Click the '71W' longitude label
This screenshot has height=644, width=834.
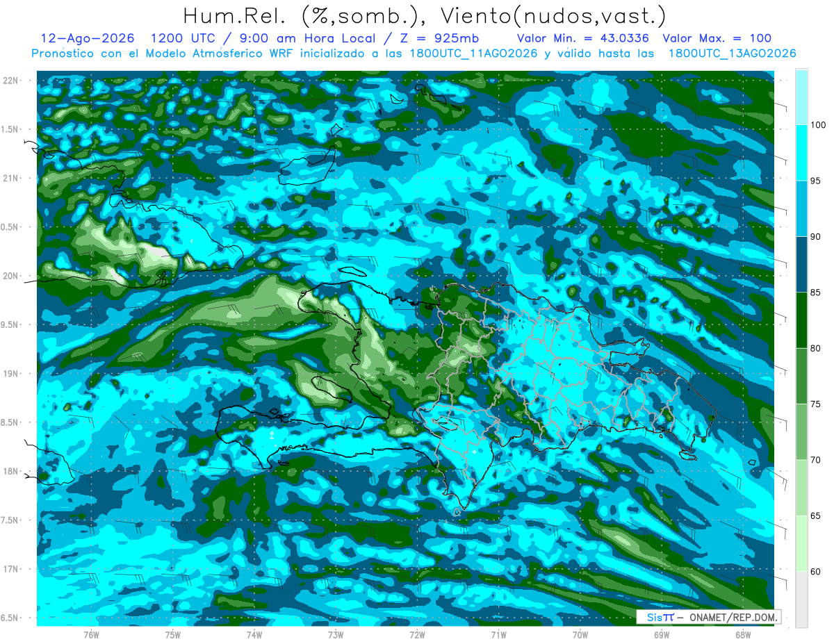tap(498, 635)
